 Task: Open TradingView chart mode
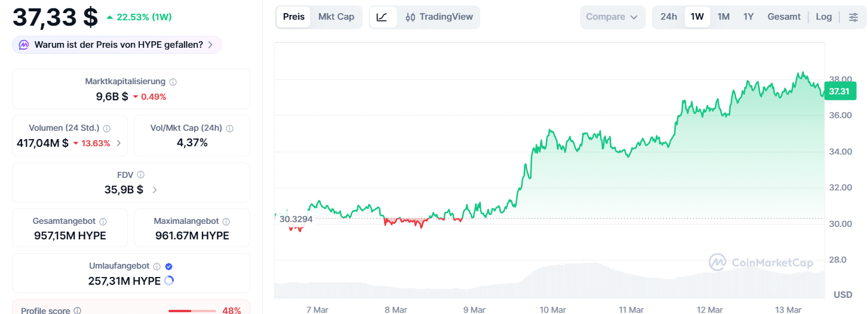coord(439,17)
